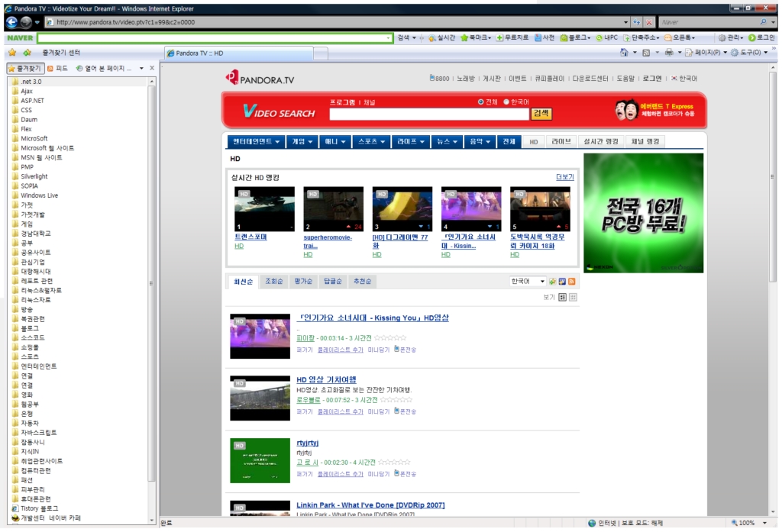782x532 pixels.
Task: Click the Pandora.TV logo
Action: (x=260, y=78)
